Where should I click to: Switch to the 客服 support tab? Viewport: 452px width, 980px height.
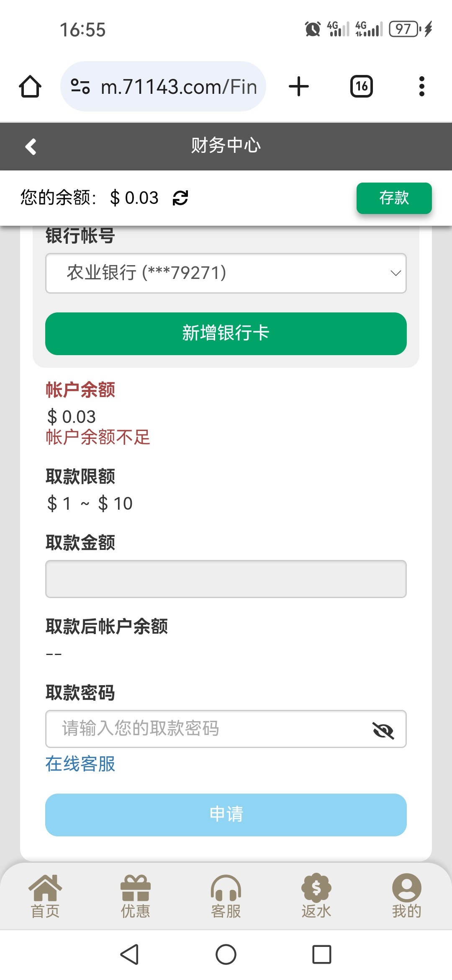pos(226,896)
